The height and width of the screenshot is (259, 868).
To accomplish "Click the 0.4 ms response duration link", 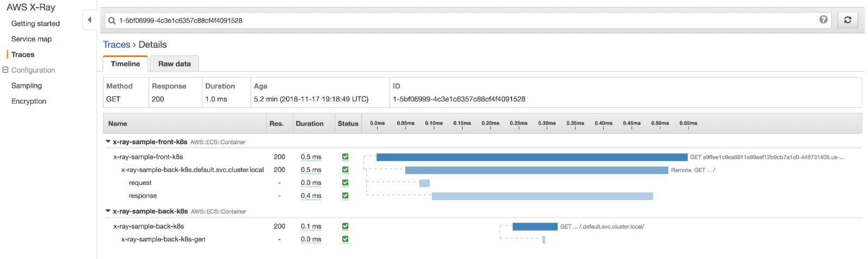I will [x=311, y=196].
